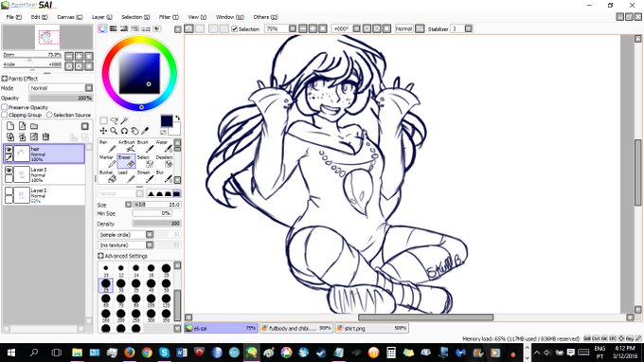Choose the rectangular selection tool
Screen dimensions: 644x362
pos(103,120)
